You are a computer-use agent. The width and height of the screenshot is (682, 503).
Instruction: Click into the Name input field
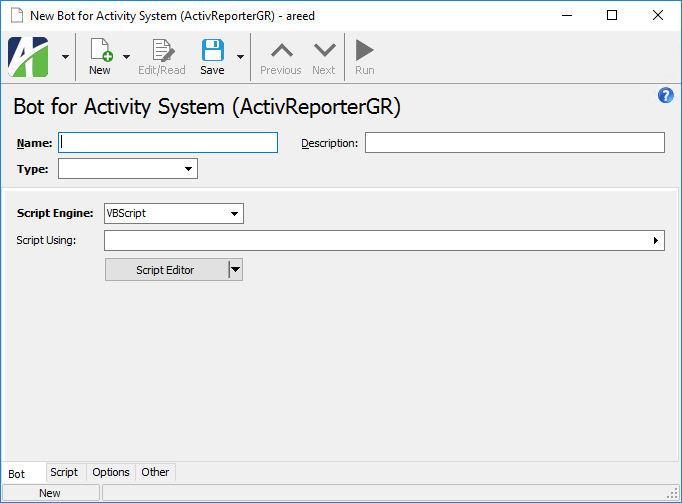[168, 143]
